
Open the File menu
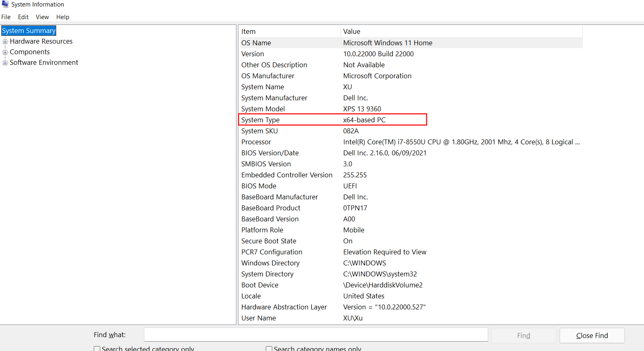(x=6, y=17)
